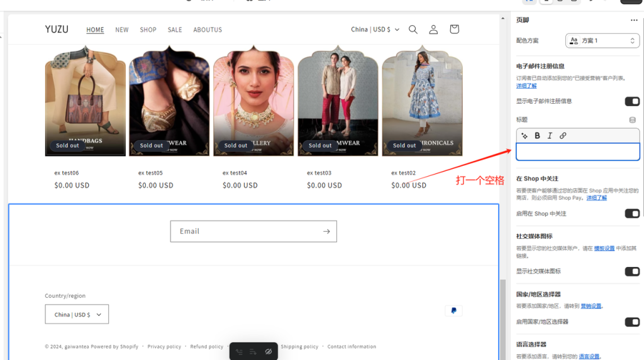Click the YUZU store logo
644x360 pixels.
point(57,30)
